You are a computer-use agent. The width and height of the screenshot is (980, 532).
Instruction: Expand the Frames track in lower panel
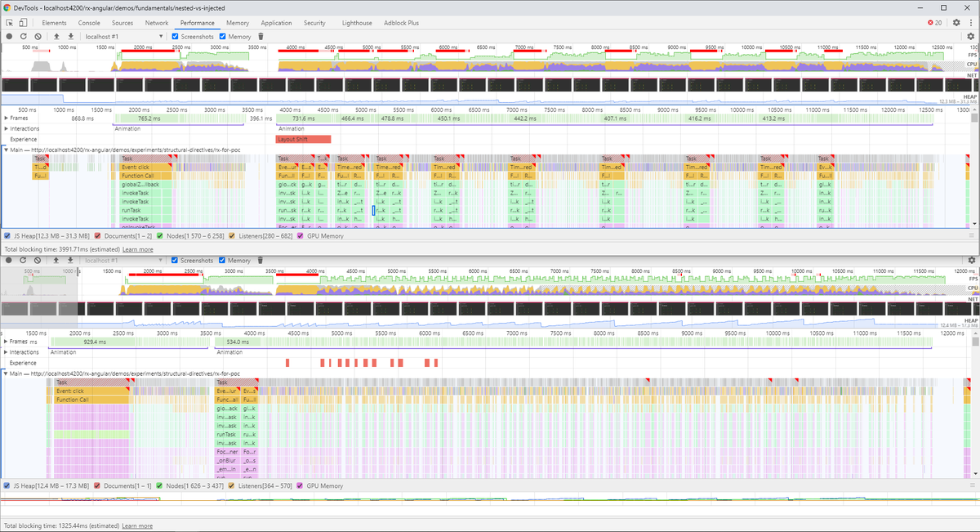[6, 342]
